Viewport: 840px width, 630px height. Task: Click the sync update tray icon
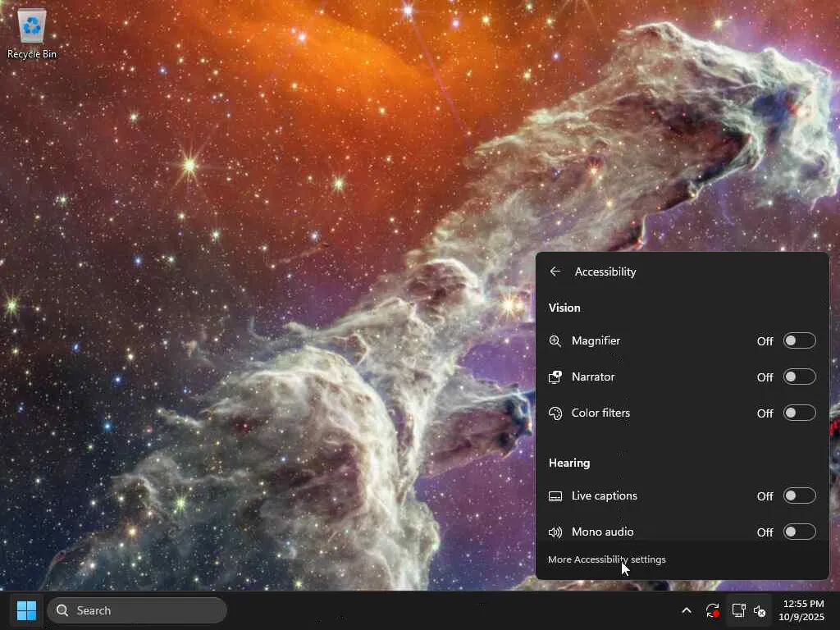713,610
